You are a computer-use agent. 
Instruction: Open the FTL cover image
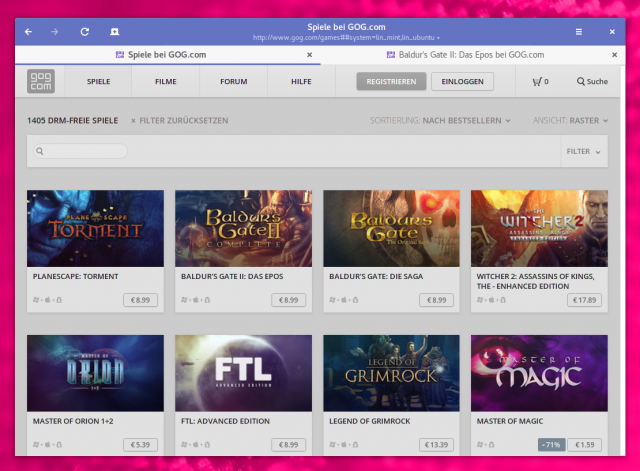click(244, 373)
